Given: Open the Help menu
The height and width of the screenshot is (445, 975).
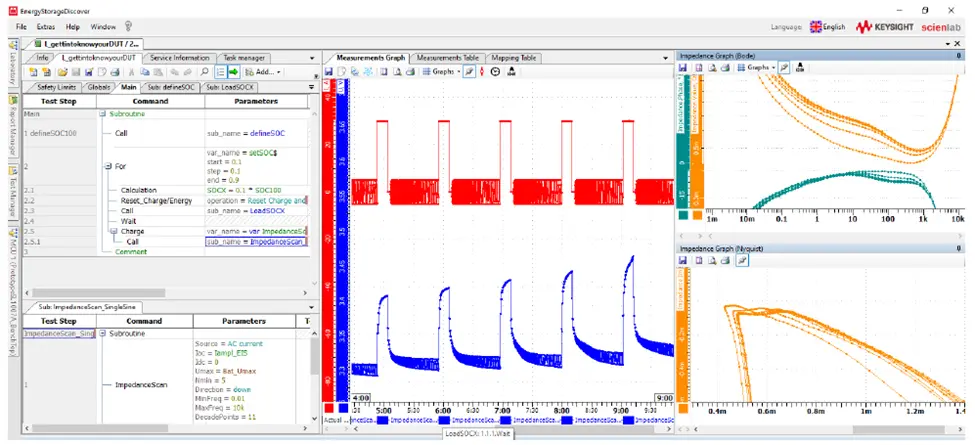Looking at the screenshot, I should (x=73, y=27).
